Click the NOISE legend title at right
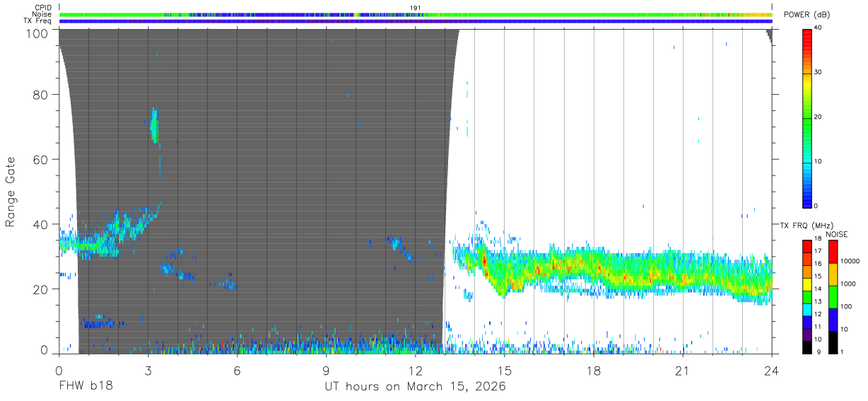This screenshot has height=401, width=868. coord(838,234)
